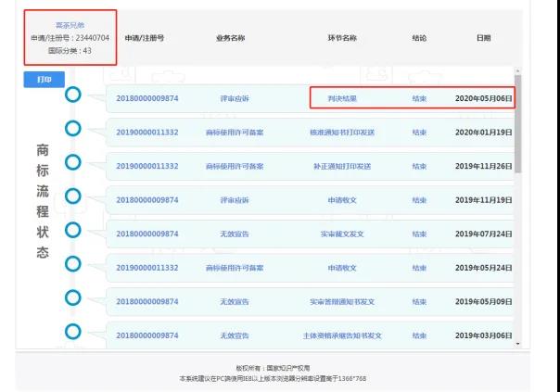560x392 pixels.
Task: Click 结束 in the 2020年01月19日 row
Action: pos(419,133)
